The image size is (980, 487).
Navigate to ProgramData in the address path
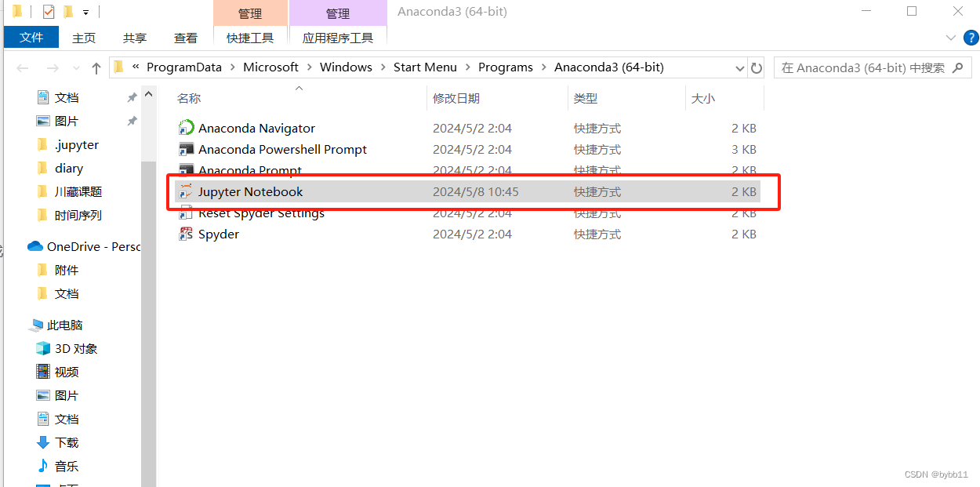(x=184, y=67)
